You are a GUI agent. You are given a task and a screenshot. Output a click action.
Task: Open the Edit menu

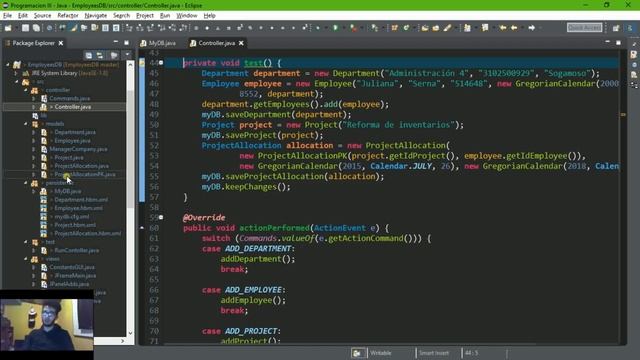coord(23,16)
